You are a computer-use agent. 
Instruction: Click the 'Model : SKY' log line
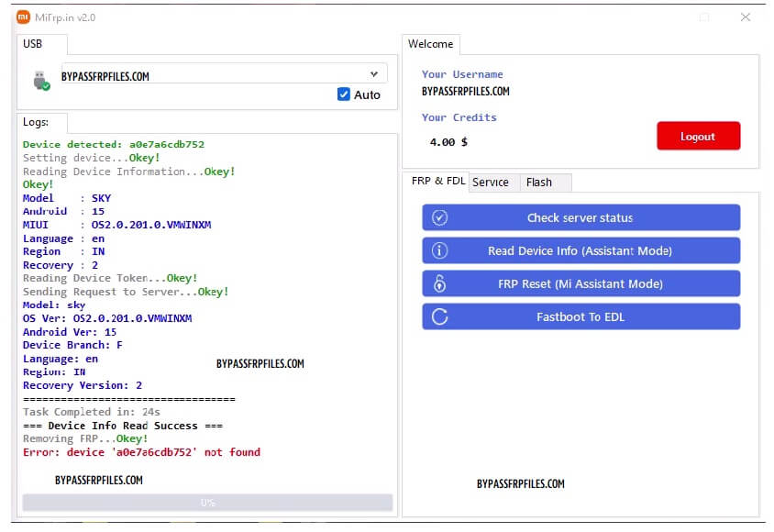pos(67,198)
